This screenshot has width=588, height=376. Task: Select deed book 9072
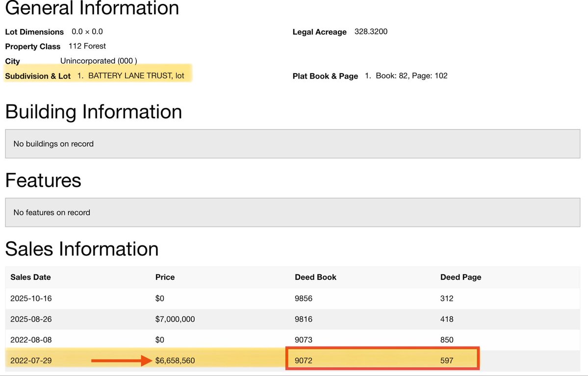click(x=304, y=360)
